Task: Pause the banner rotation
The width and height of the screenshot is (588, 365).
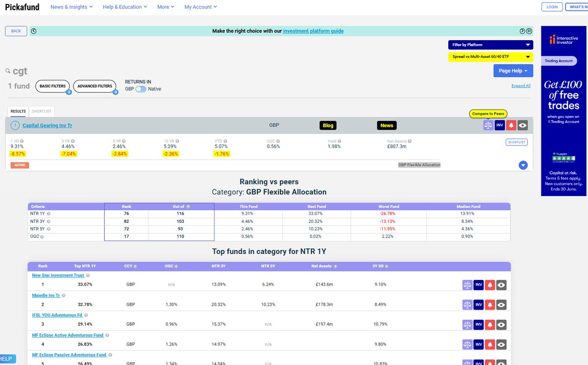Action: 529,31
